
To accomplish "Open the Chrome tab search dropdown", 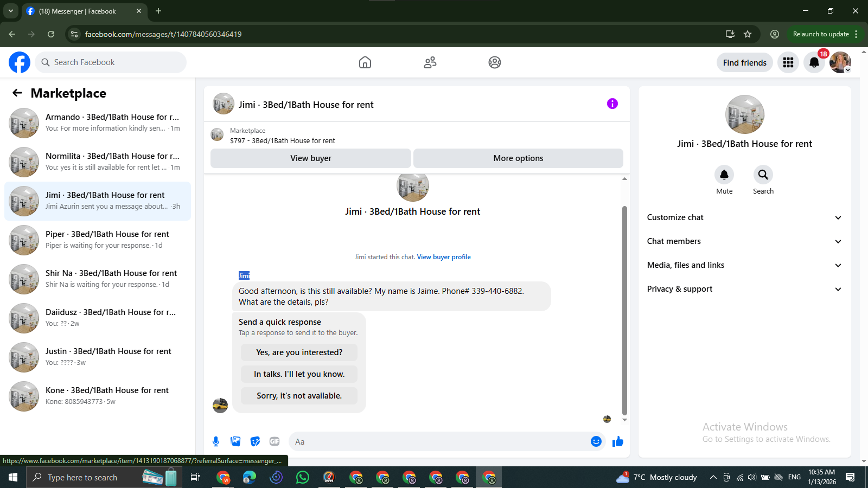I will coord(10,11).
